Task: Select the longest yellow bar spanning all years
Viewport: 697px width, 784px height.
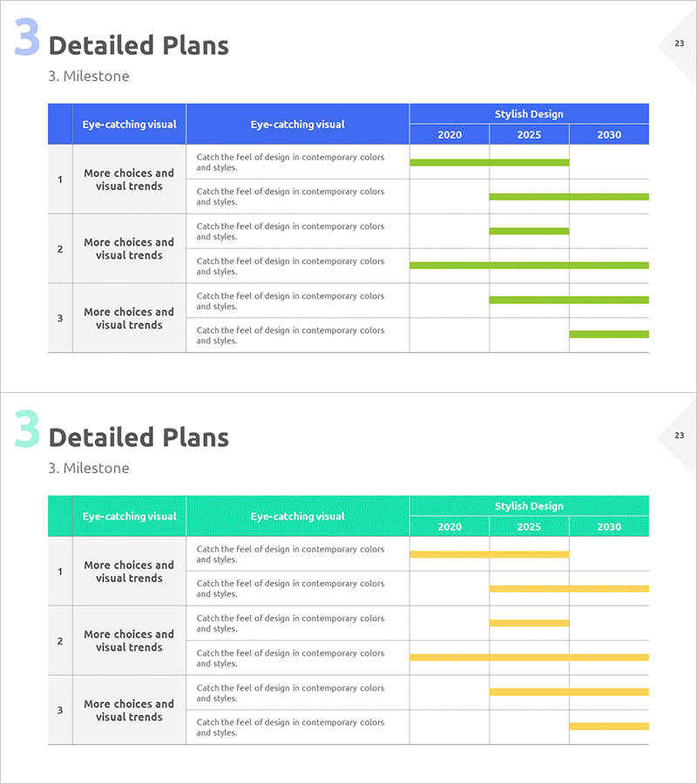Action: 529,657
